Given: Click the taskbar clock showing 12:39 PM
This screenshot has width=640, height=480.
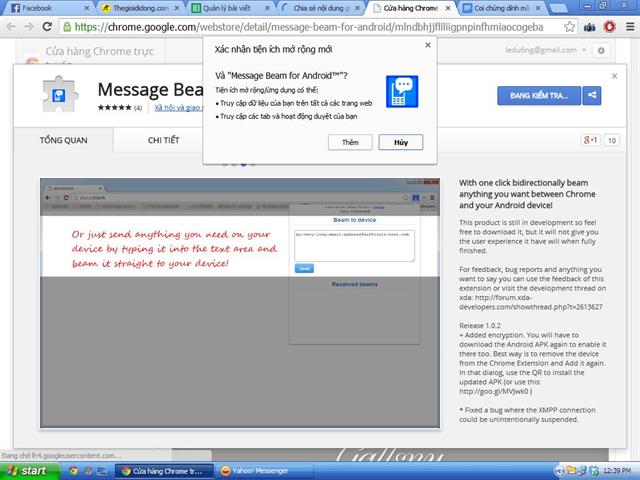Looking at the screenshot, I should tap(616, 471).
